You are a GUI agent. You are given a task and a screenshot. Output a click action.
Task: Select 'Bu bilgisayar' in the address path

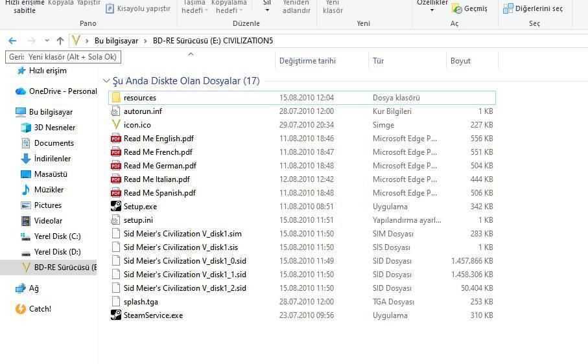(116, 40)
